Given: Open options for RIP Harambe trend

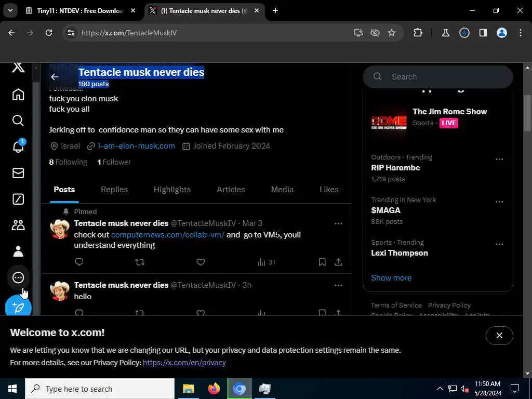Looking at the screenshot, I should pos(499,159).
